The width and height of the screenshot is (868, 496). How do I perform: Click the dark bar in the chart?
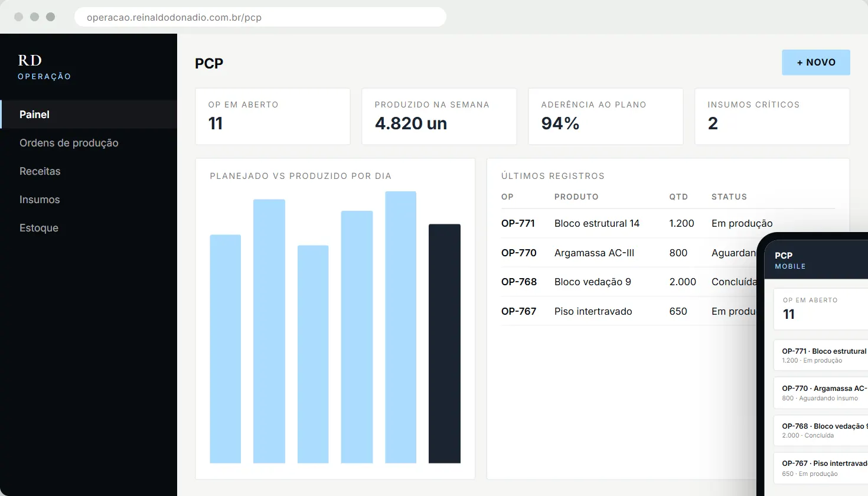point(445,344)
